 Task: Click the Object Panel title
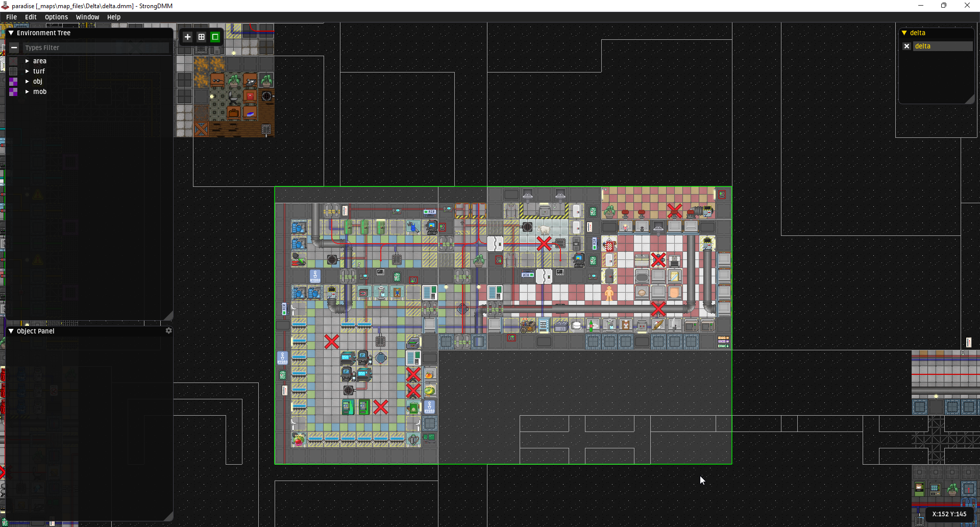pyautogui.click(x=35, y=331)
